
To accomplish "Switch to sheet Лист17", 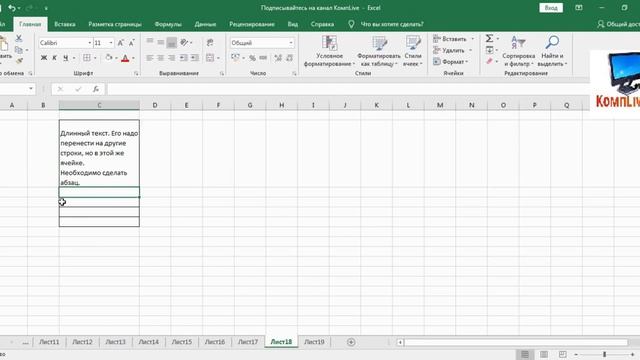I will (248, 342).
